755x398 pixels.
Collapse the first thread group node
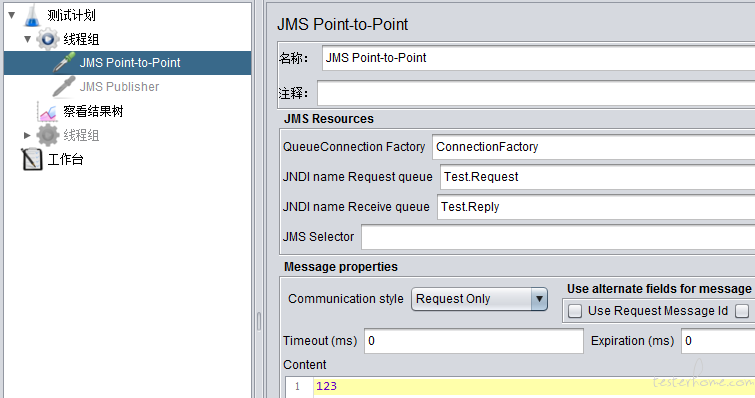(27, 39)
